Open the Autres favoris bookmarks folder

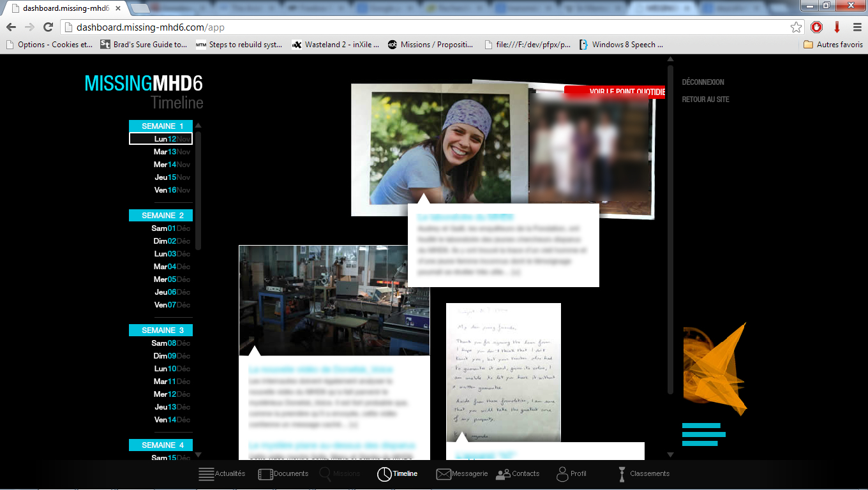(833, 45)
